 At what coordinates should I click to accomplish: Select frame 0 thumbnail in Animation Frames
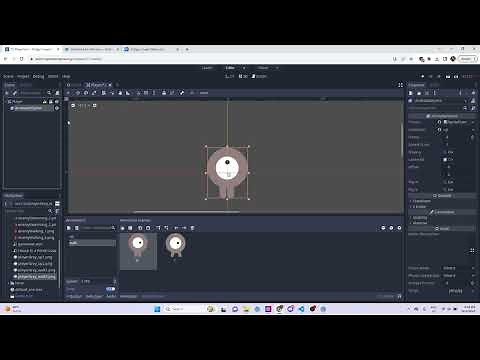[x=138, y=251]
